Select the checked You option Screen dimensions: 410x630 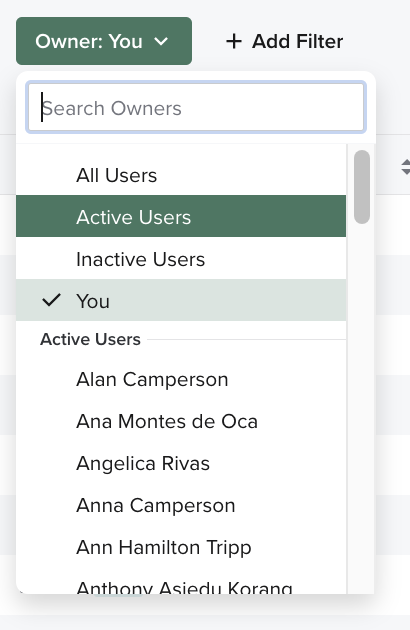click(x=181, y=301)
